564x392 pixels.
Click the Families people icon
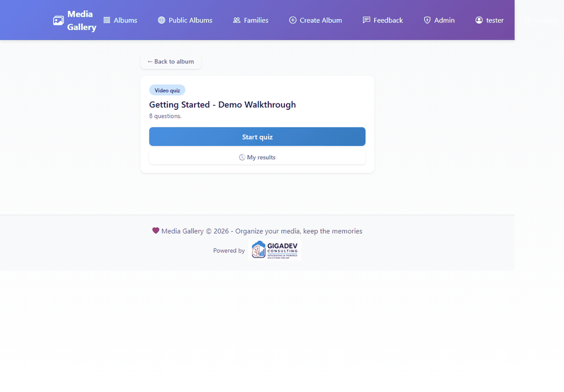[x=237, y=20]
